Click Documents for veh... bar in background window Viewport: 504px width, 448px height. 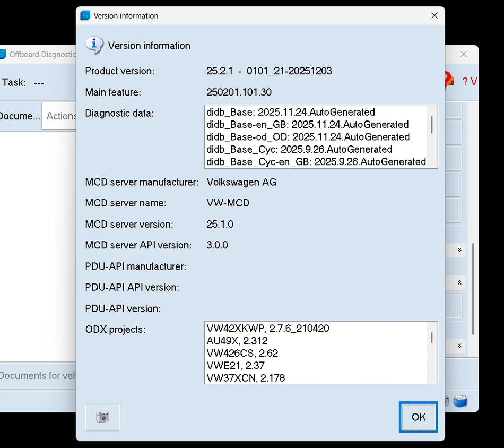click(38, 376)
